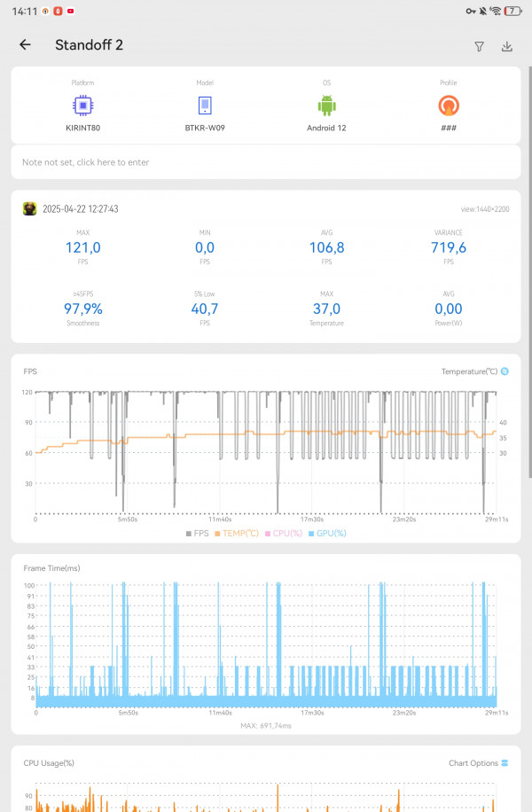Tap the Chart Options icon

(505, 763)
